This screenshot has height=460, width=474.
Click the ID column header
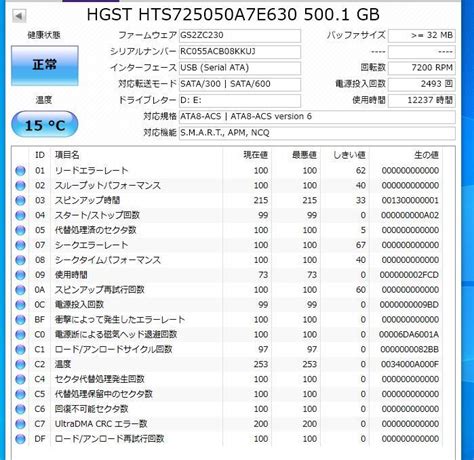click(40, 155)
